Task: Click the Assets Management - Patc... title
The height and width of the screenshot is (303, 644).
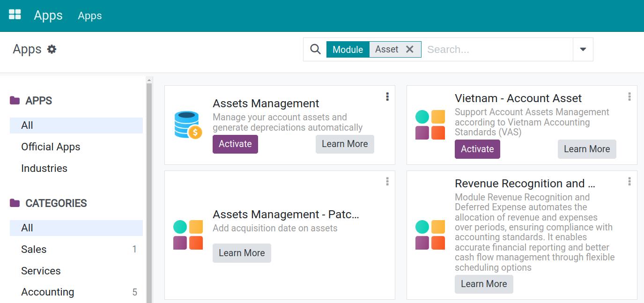Action: coord(286,214)
